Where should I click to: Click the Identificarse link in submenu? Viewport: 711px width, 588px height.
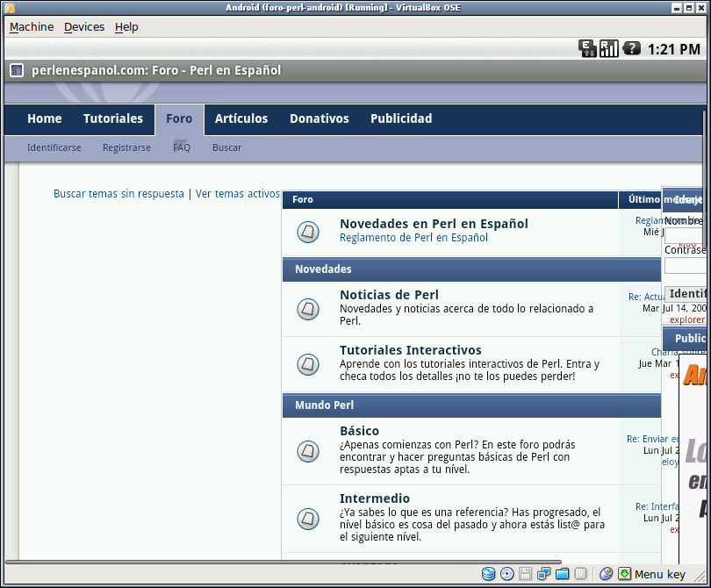[x=54, y=147]
